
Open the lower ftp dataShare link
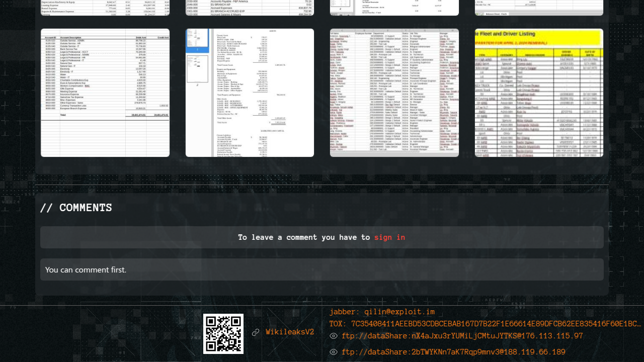[453, 352]
